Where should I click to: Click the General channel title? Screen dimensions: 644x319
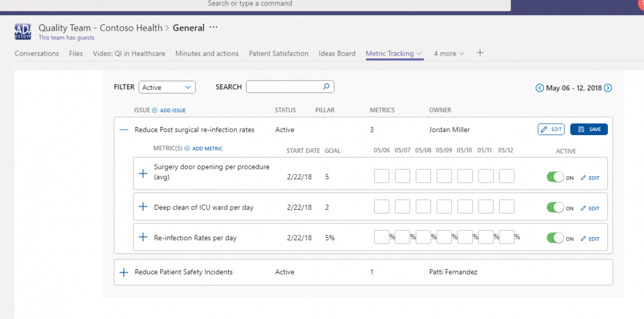[x=189, y=28]
